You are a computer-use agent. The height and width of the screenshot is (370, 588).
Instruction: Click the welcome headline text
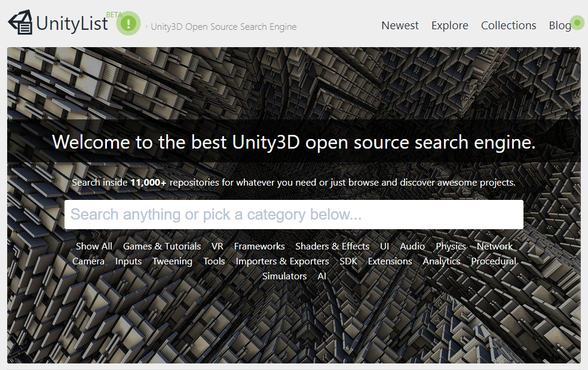point(293,142)
